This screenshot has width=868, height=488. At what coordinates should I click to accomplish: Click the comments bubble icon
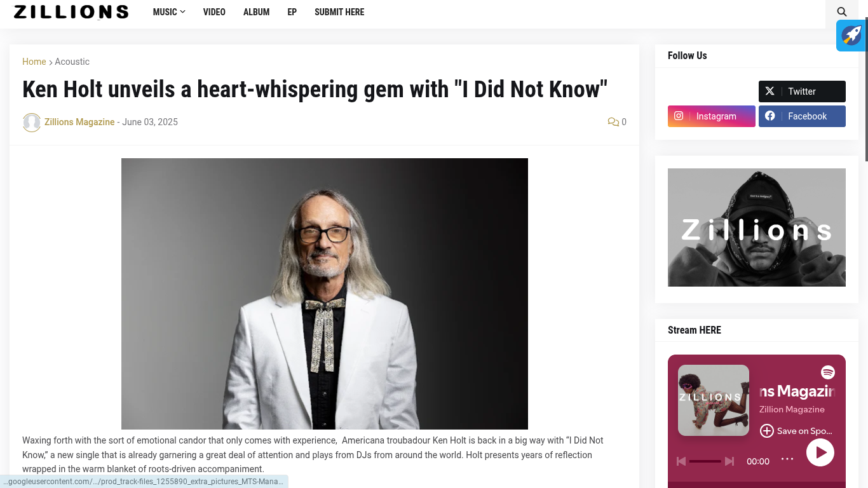(x=613, y=122)
